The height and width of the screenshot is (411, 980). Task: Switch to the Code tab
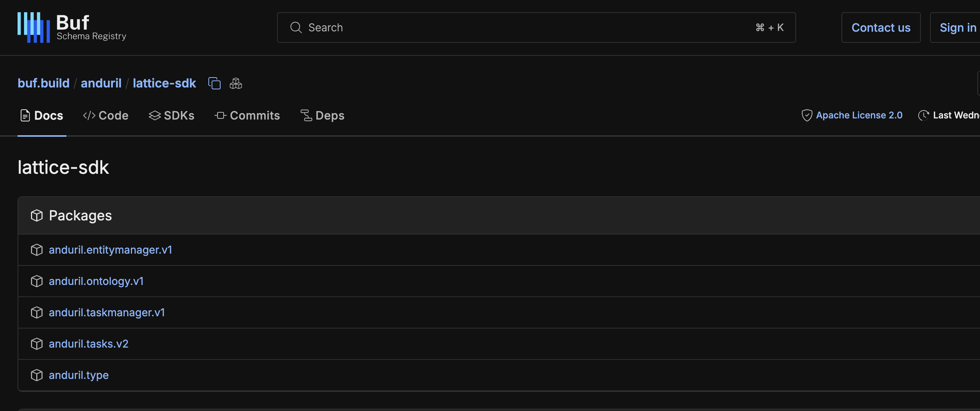coord(106,115)
